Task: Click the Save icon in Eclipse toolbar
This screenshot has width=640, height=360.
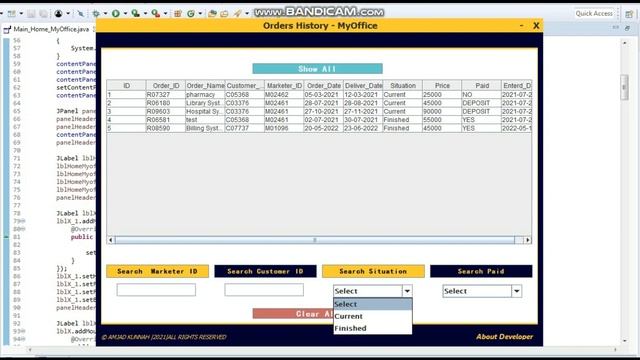Action: click(x=31, y=13)
